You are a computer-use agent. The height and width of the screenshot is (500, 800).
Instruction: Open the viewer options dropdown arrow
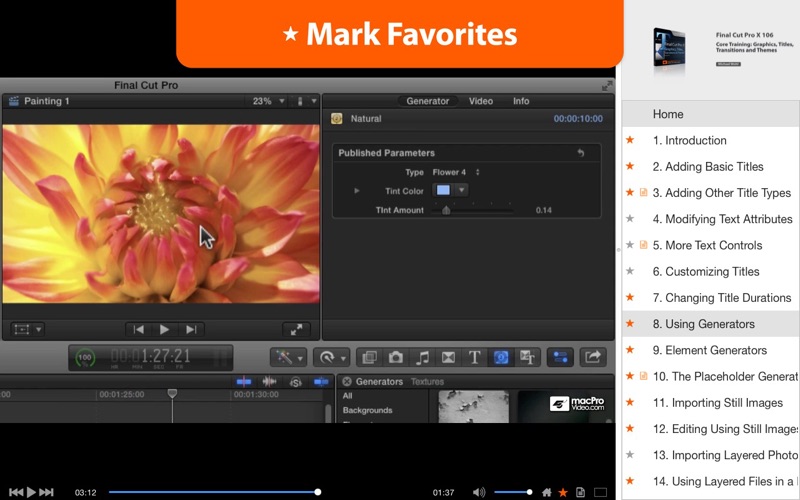314,101
